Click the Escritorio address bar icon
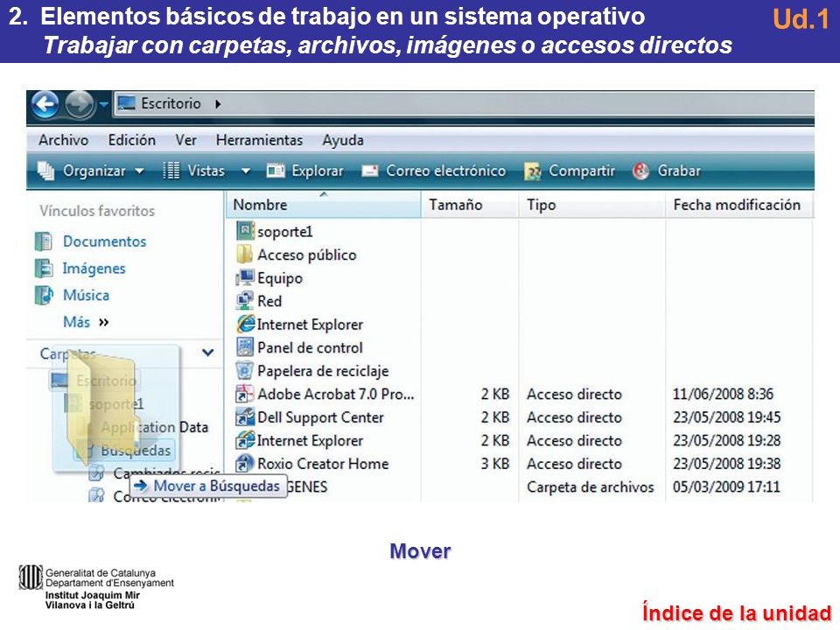840x630 pixels. tap(126, 103)
